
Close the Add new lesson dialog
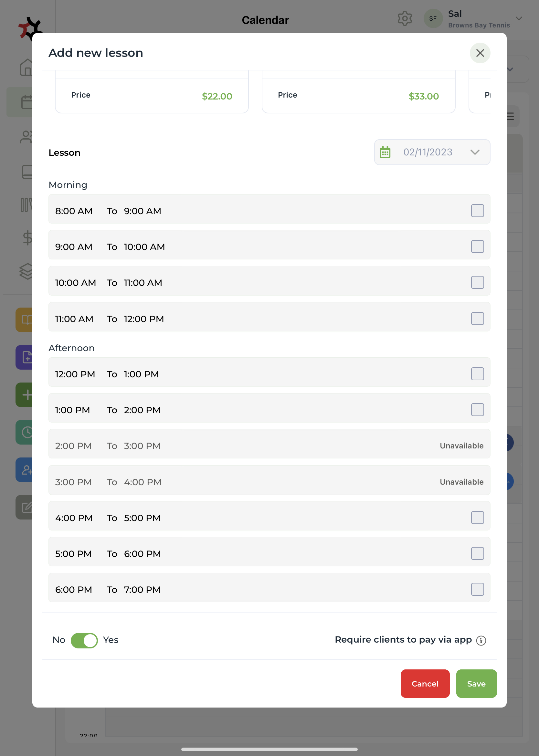pos(480,53)
